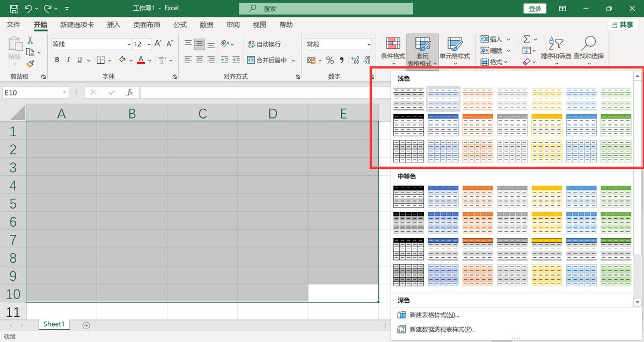
Task: Toggle Underline formatting
Action: (x=80, y=60)
